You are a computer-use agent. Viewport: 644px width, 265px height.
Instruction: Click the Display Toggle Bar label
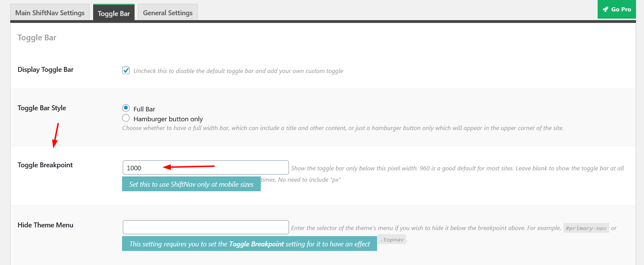pos(46,70)
